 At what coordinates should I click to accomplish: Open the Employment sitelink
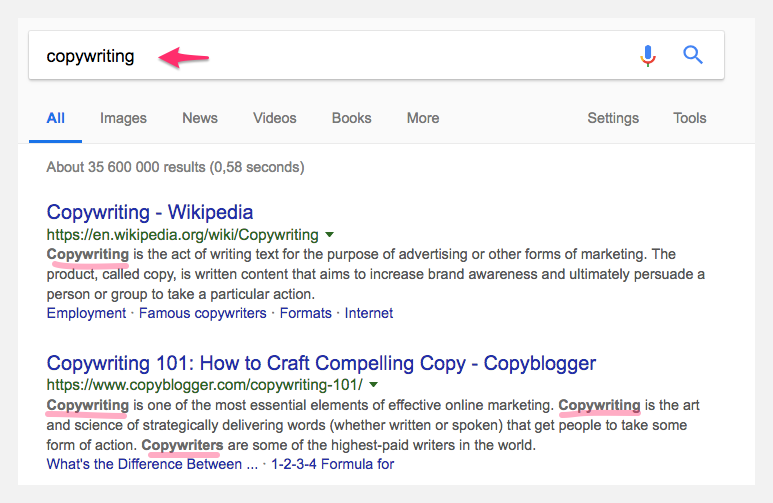[x=86, y=313]
